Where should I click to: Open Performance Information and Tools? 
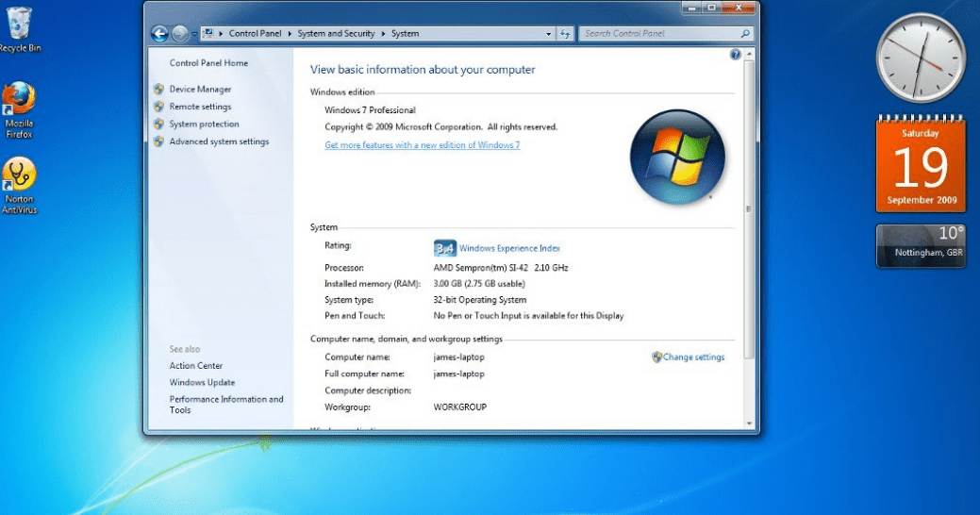[226, 405]
